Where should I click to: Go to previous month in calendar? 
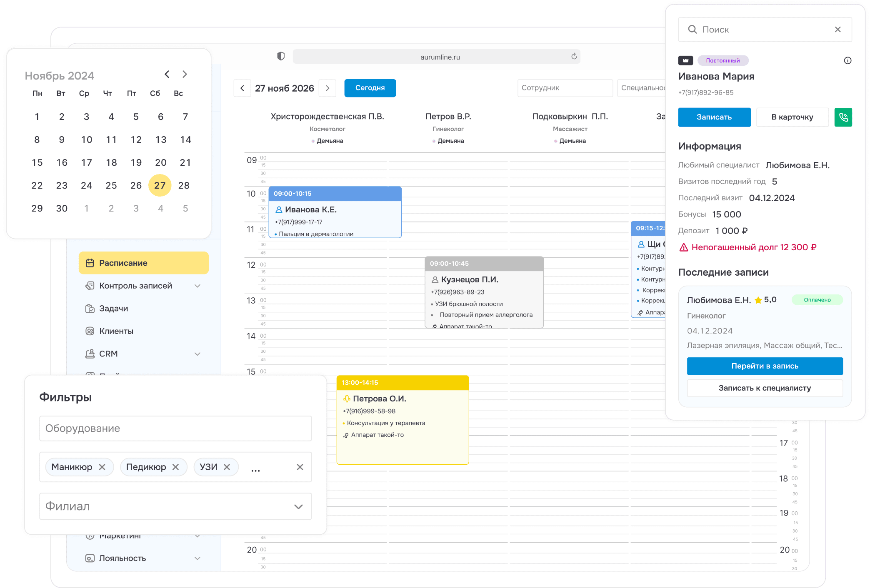[167, 75]
